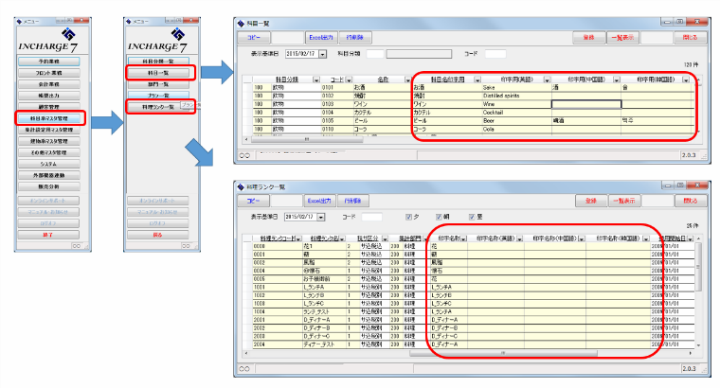This screenshot has width=720, height=388.
Task: Open 販売分析 in the first menu
Action: (49, 187)
